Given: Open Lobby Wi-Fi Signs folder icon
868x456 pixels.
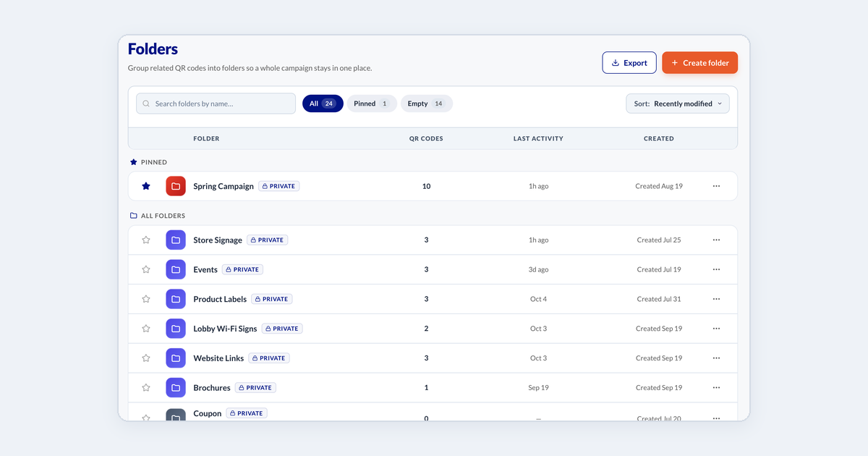Looking at the screenshot, I should [x=176, y=329].
